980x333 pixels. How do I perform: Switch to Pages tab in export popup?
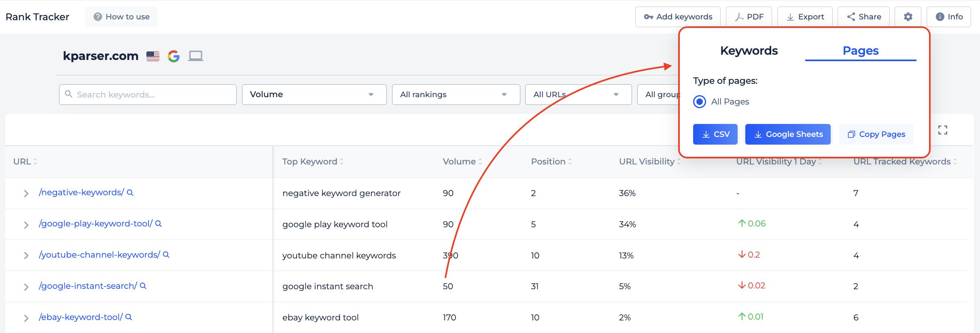click(x=861, y=51)
